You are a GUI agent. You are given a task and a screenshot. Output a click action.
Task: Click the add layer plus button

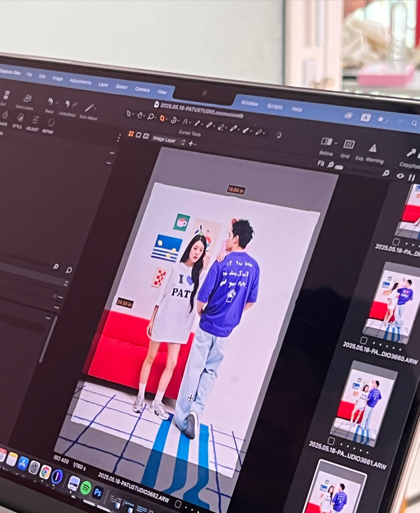(x=191, y=143)
